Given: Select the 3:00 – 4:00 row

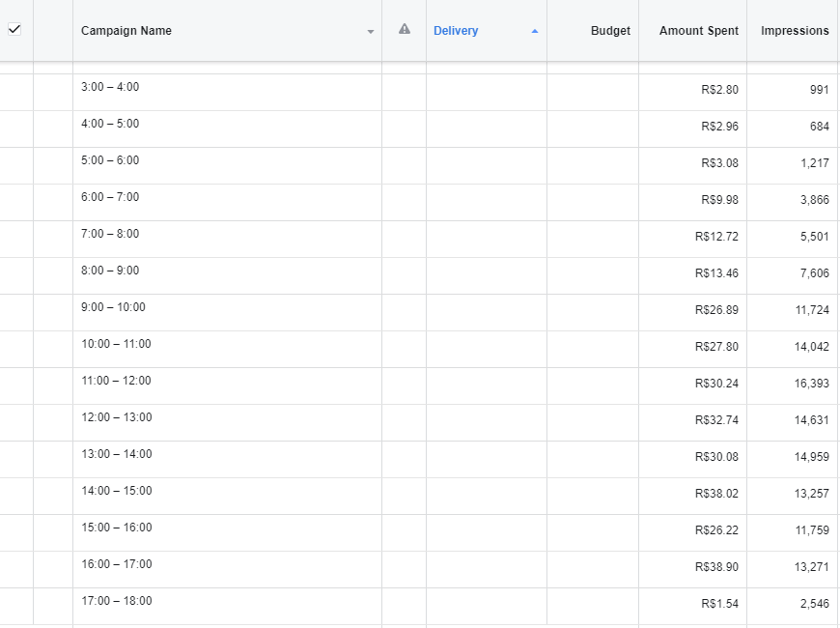Looking at the screenshot, I should 110,87.
